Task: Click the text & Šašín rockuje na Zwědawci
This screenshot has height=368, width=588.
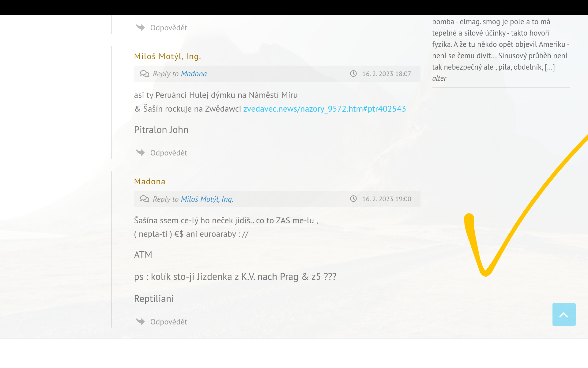Action: coord(188,109)
